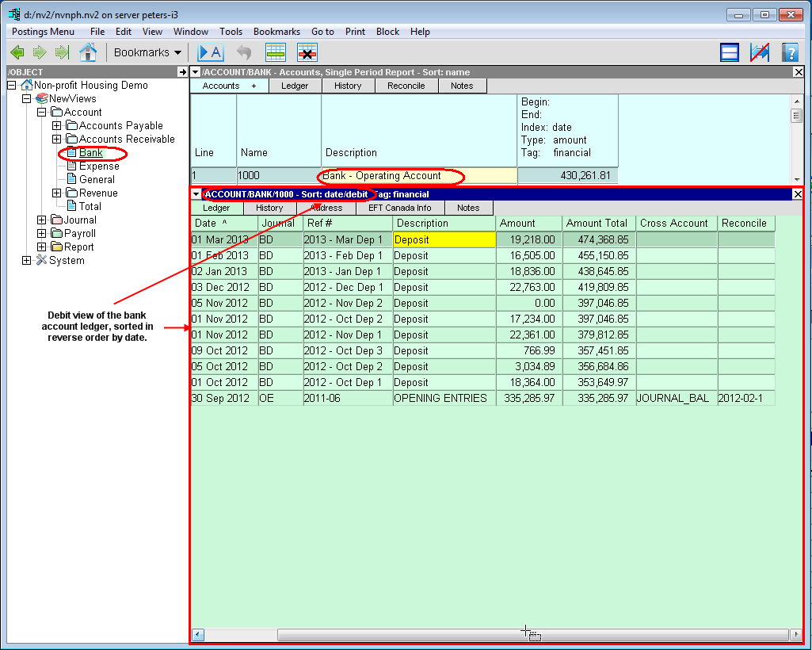Click the blue window layout icon

coord(730,52)
